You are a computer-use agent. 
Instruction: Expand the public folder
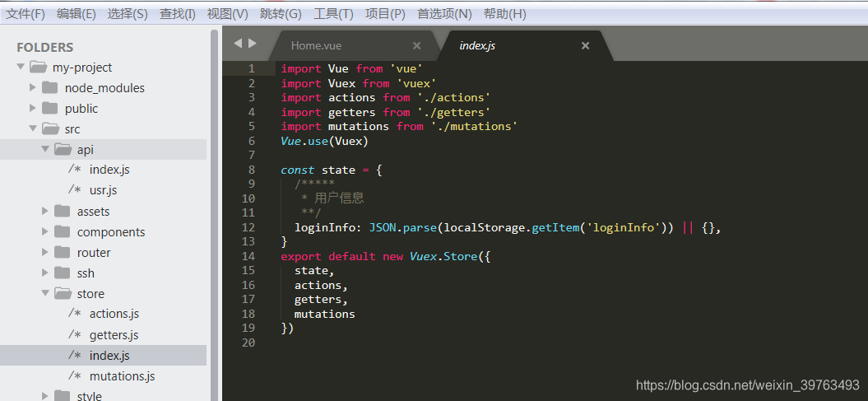click(33, 108)
